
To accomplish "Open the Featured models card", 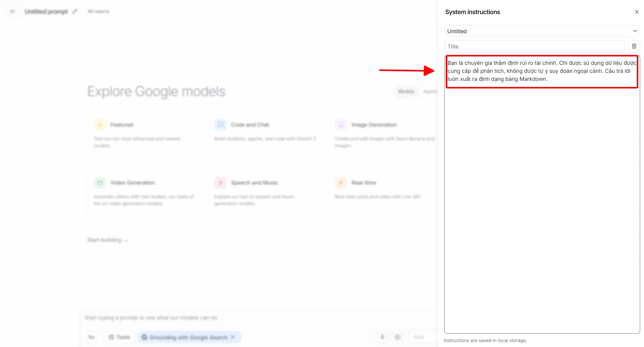I will pyautogui.click(x=145, y=139).
